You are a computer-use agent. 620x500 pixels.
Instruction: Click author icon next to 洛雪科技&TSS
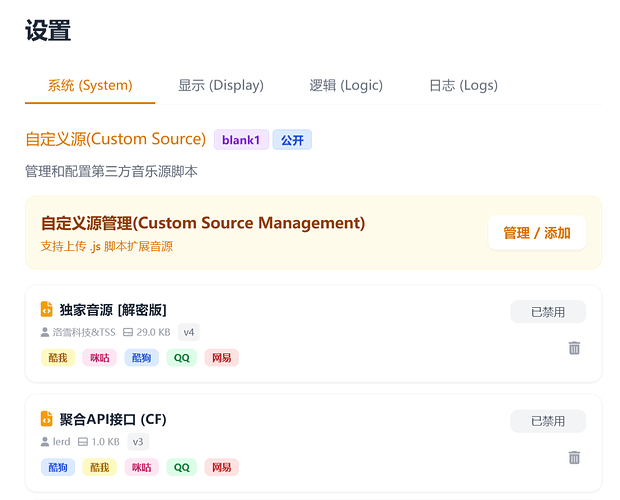pos(45,332)
